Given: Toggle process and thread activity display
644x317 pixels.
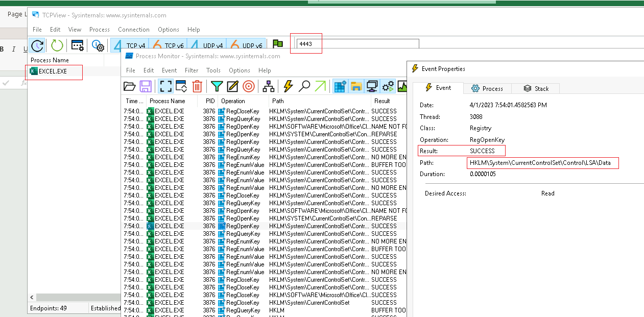Looking at the screenshot, I should [x=388, y=86].
